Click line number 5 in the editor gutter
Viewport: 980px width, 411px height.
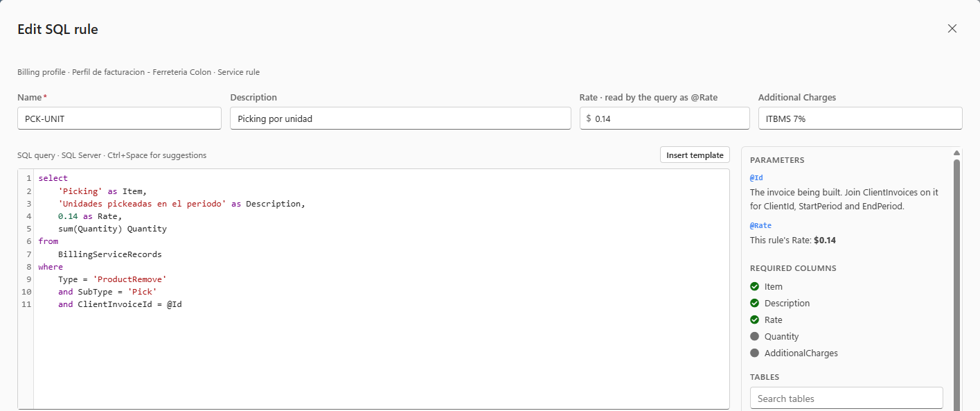pos(29,229)
